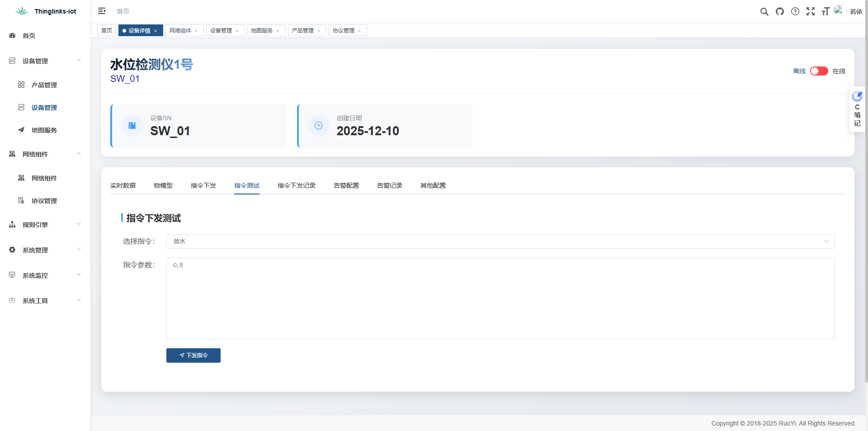This screenshot has width=868, height=431.
Task: Expand the 系统管理 sidebar menu
Action: (x=44, y=250)
